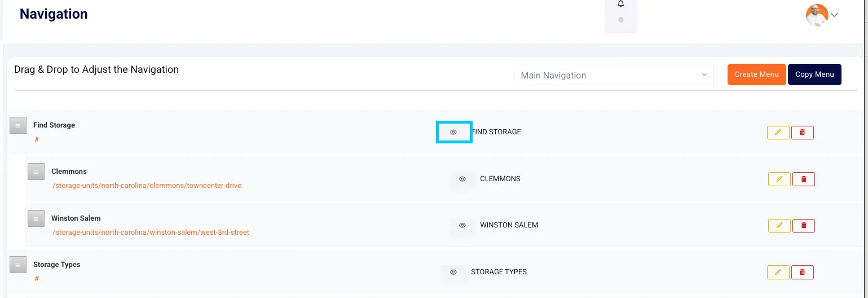Edit the Clemmons item with pencil
Screen dimensions: 868x298
point(779,179)
